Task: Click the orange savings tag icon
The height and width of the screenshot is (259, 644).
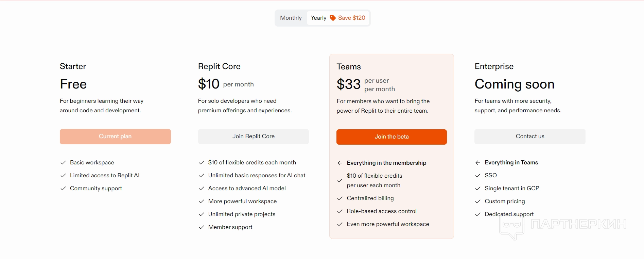Action: click(x=333, y=18)
